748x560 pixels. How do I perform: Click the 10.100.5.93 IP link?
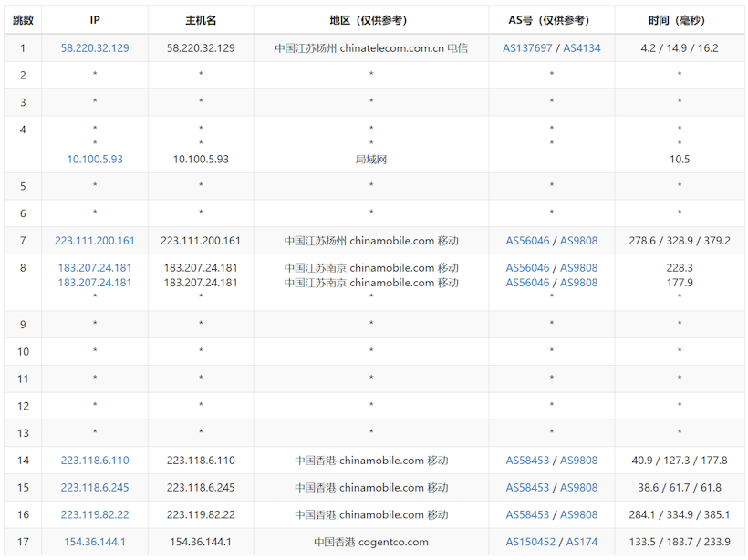coord(95,159)
